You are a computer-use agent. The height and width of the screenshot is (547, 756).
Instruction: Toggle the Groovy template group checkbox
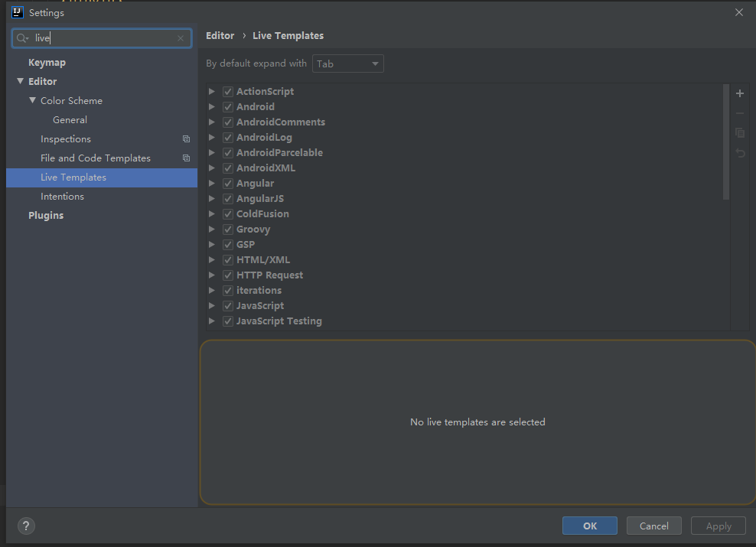pyautogui.click(x=228, y=230)
